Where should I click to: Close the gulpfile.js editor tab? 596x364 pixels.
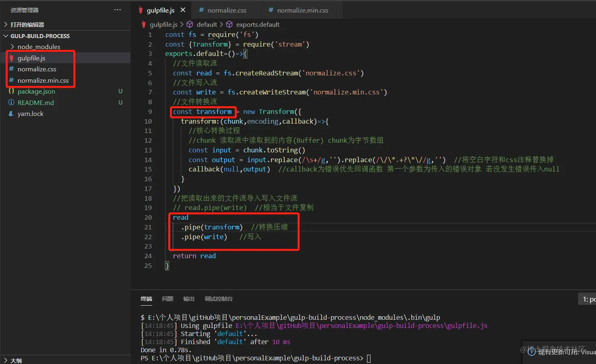[x=183, y=10]
